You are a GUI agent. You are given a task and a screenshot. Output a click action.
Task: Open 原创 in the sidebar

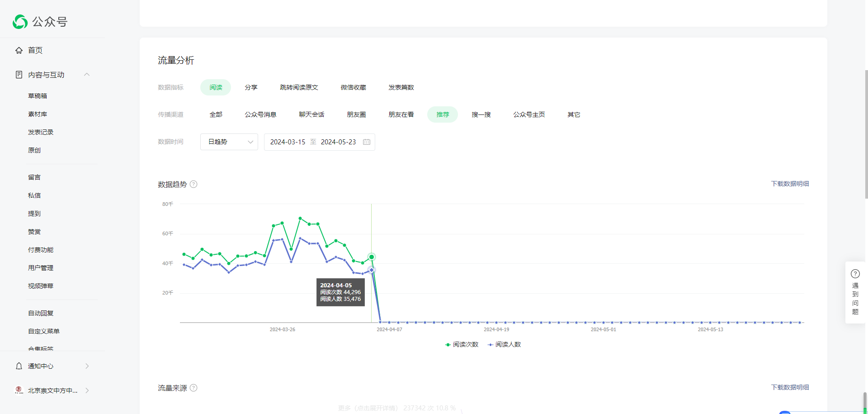[x=34, y=150]
